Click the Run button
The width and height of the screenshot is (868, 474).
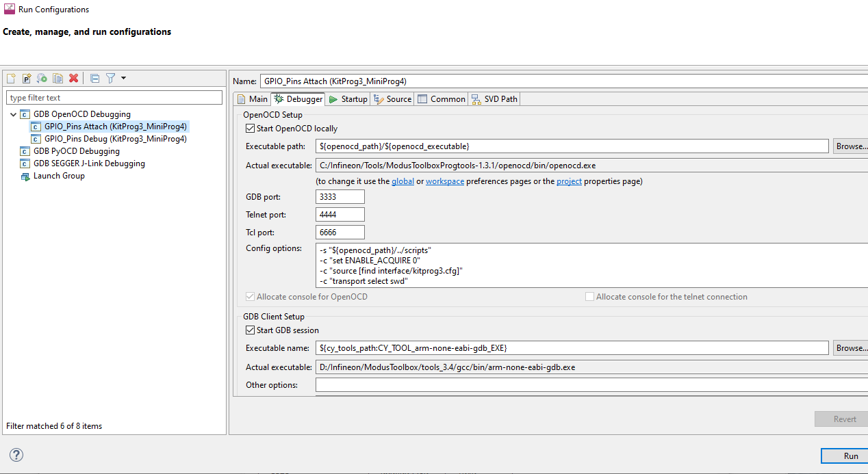pyautogui.click(x=845, y=456)
